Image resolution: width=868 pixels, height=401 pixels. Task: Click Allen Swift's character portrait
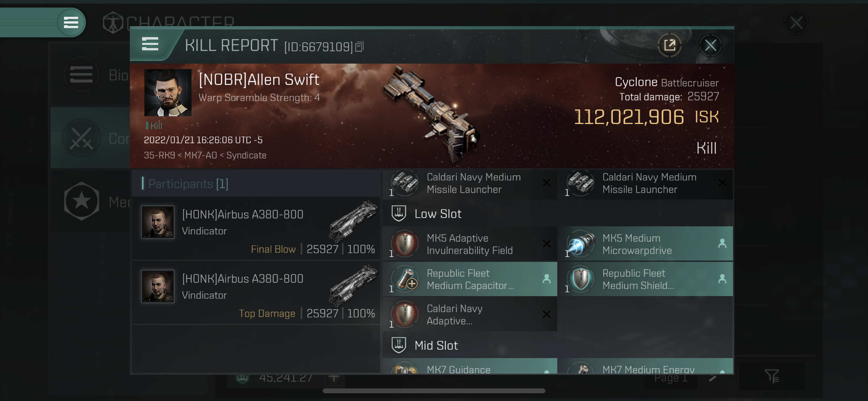(168, 93)
